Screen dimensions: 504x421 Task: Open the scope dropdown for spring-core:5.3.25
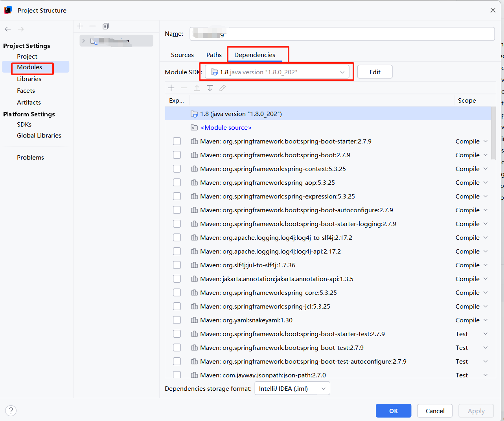click(x=471, y=292)
